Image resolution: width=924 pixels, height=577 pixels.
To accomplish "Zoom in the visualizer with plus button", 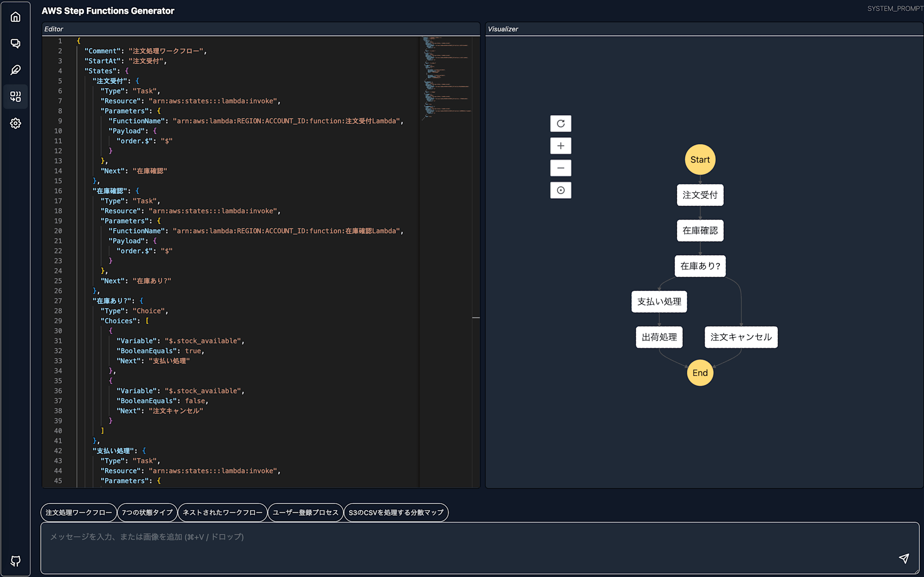I will click(560, 146).
